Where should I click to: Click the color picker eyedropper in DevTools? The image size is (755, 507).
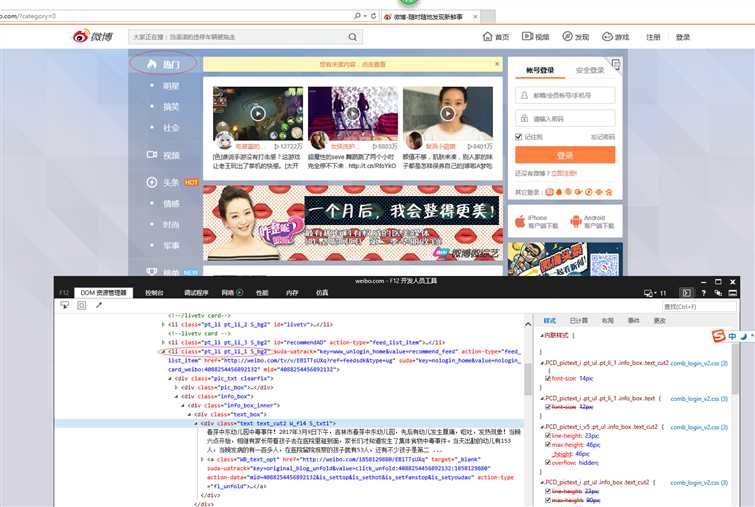point(99,305)
